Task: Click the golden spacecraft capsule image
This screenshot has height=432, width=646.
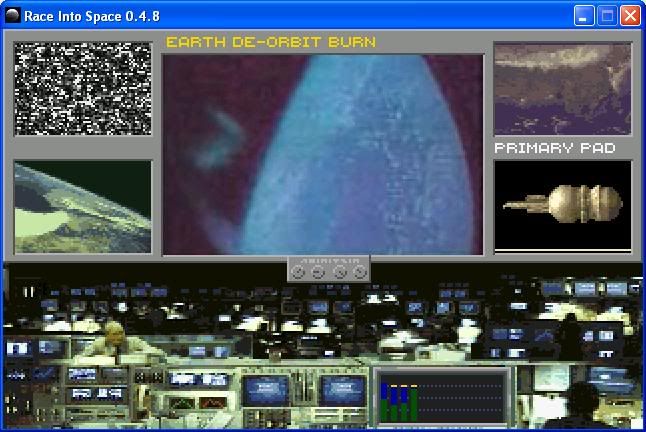Action: coord(562,205)
